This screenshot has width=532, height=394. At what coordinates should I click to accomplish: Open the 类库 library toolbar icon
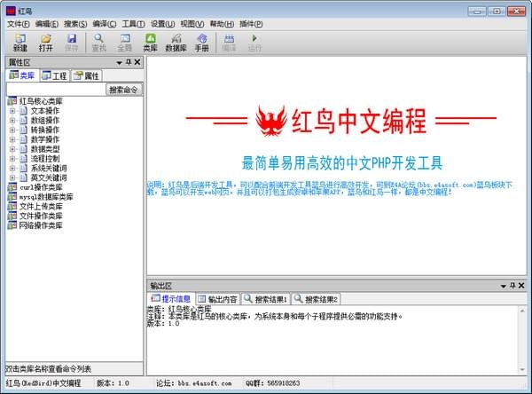150,43
